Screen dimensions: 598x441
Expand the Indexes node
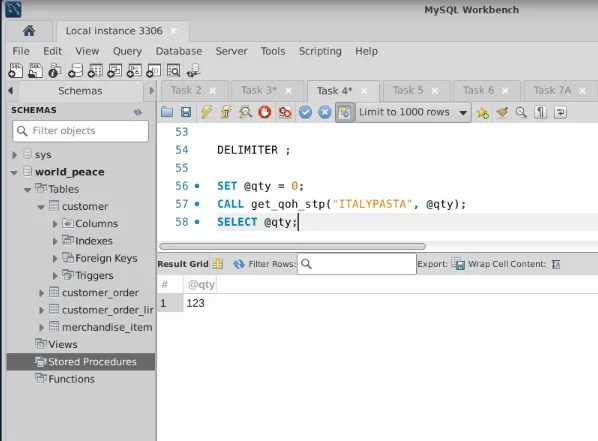pyautogui.click(x=55, y=241)
